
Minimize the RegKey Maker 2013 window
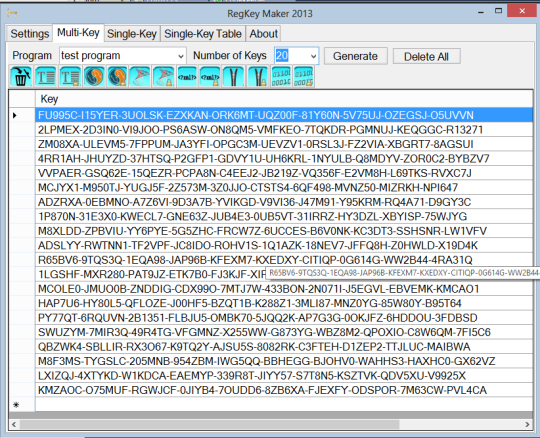coord(481,12)
